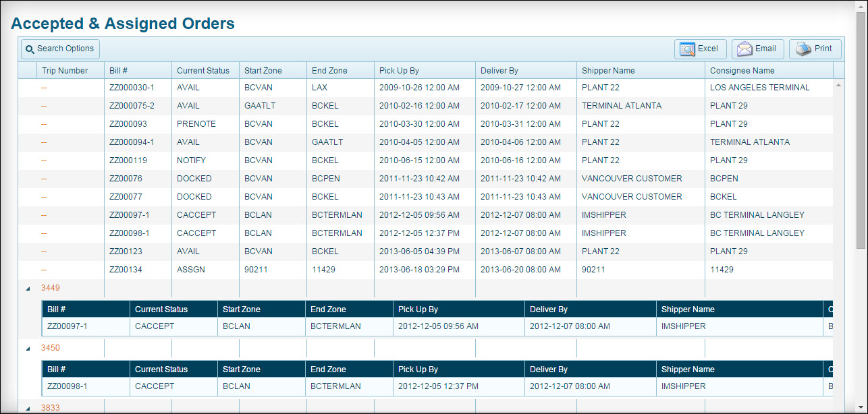Open Search Options
This screenshot has width=868, height=414.
60,49
